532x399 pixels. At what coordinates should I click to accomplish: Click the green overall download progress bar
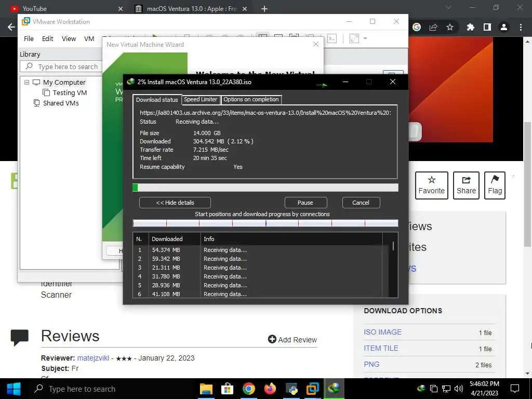tap(265, 188)
